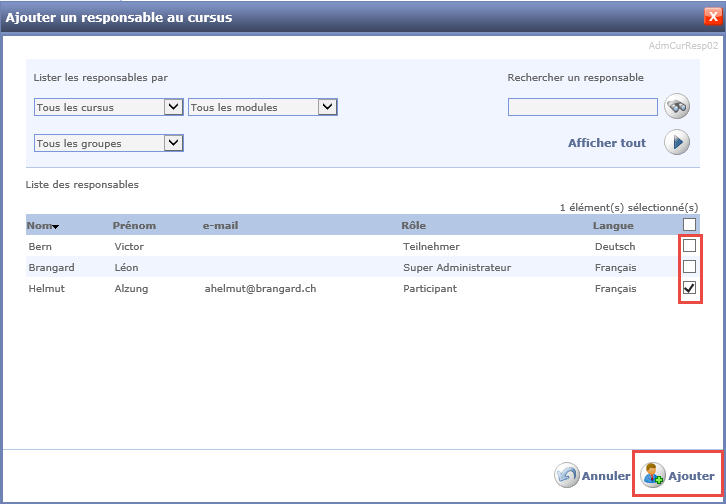The height and width of the screenshot is (504, 726).
Task: Click the Annuler button label
Action: 606,476
